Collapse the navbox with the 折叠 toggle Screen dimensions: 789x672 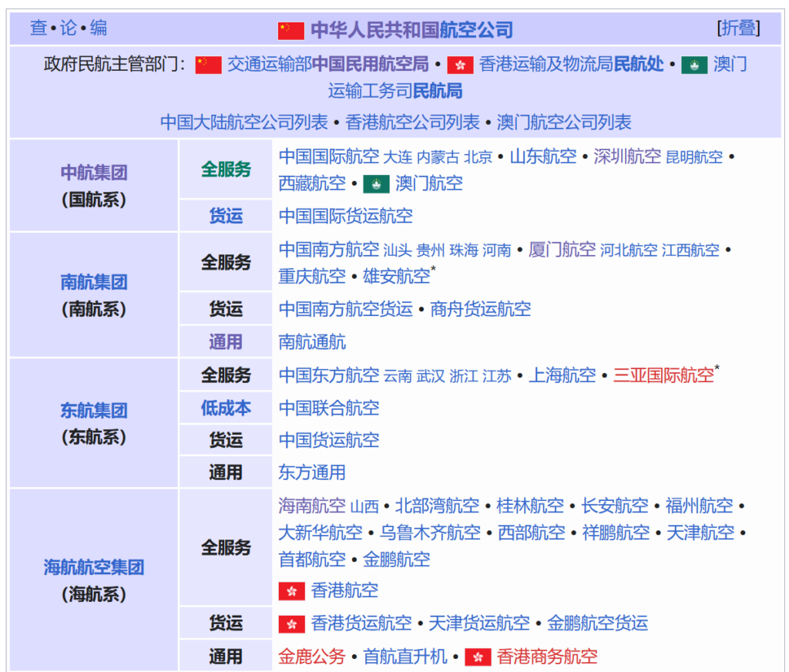[738, 29]
